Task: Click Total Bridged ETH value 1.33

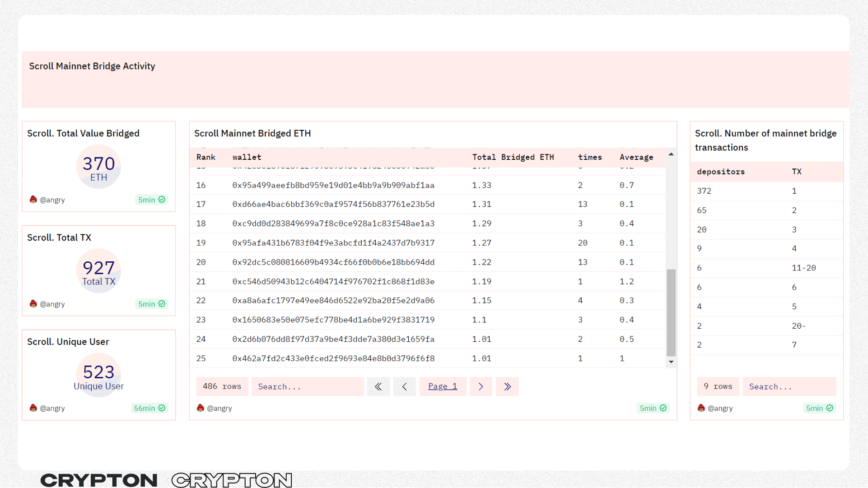Action: point(482,185)
